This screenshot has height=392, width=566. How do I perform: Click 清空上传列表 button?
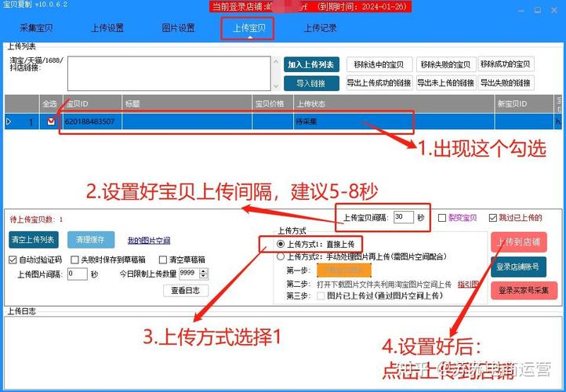pyautogui.click(x=33, y=240)
